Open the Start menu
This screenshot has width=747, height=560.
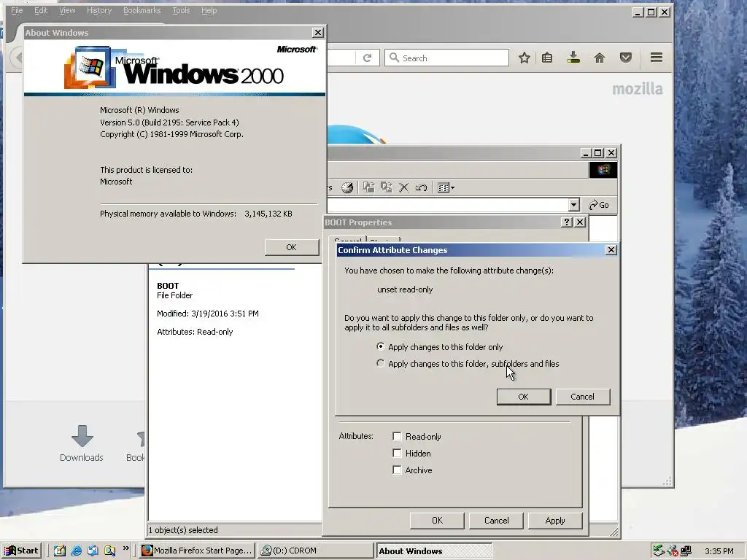pos(21,551)
